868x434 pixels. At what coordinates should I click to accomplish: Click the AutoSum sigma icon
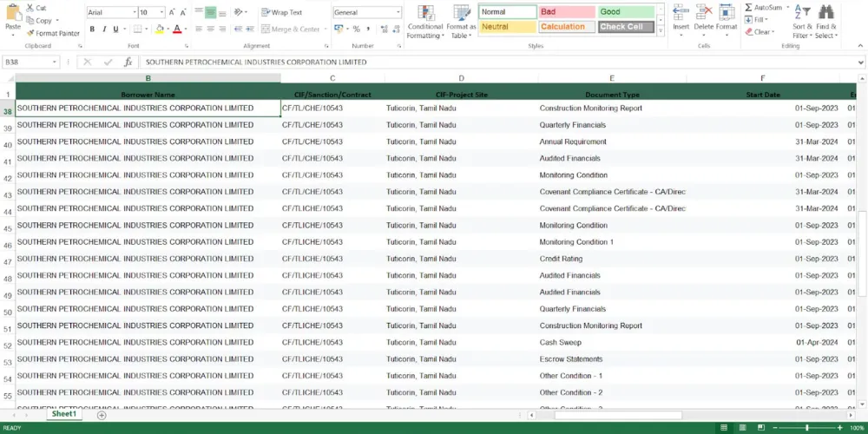coord(748,8)
